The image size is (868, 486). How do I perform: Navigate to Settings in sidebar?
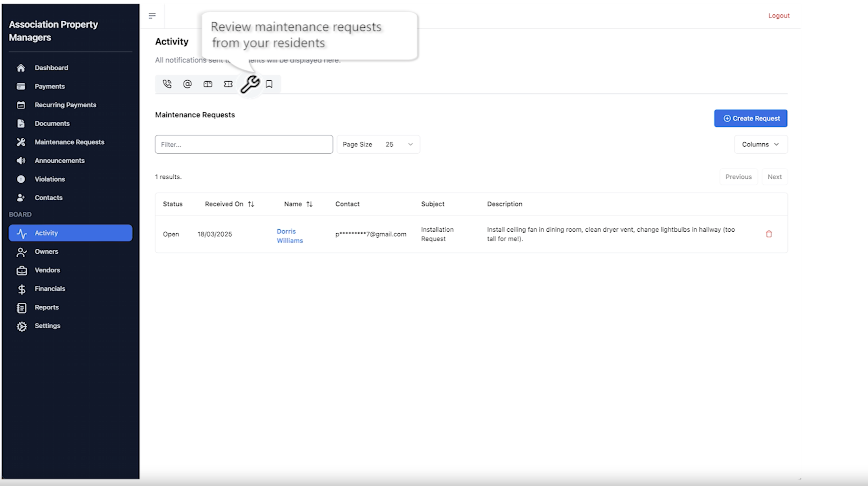[x=47, y=325]
